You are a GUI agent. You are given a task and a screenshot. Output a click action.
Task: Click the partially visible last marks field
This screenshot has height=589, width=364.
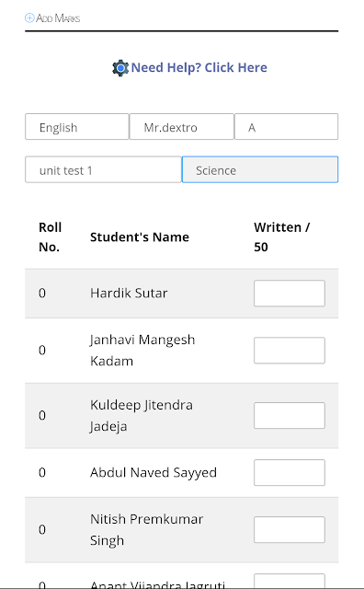coord(290,581)
